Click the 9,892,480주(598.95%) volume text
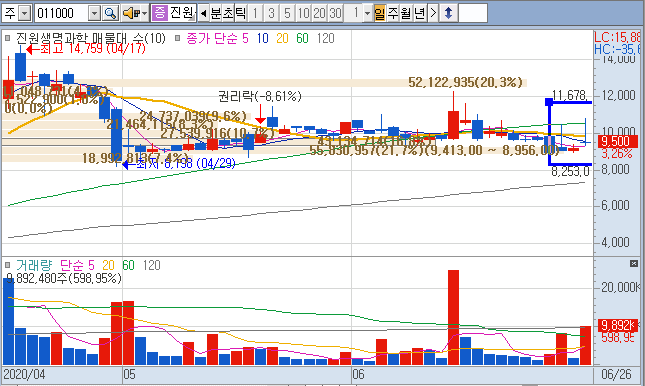The image size is (645, 386). pyautogui.click(x=64, y=279)
